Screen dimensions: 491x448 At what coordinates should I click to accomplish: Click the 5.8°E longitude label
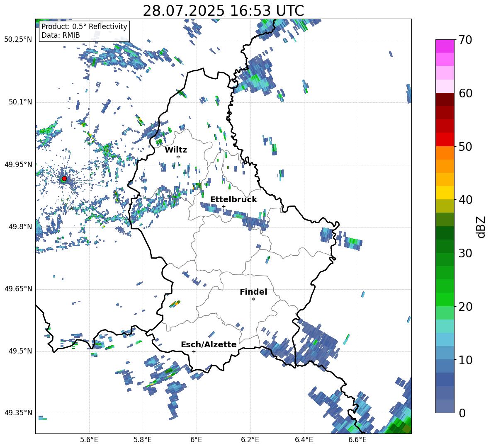(143, 440)
